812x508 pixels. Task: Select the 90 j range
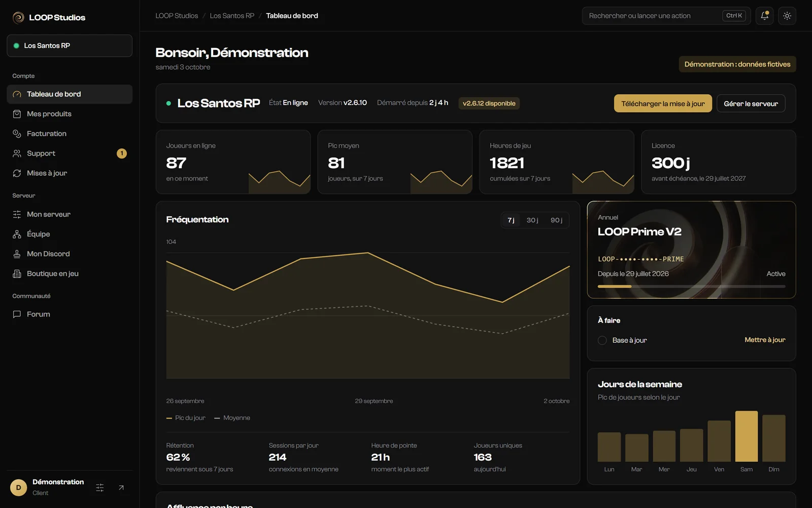(556, 220)
